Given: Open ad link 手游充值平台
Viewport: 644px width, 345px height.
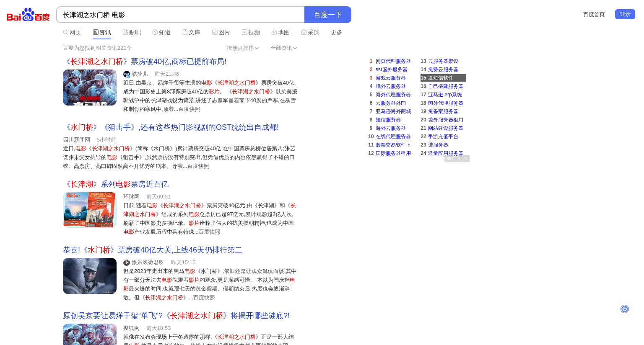Looking at the screenshot, I should (x=443, y=136).
